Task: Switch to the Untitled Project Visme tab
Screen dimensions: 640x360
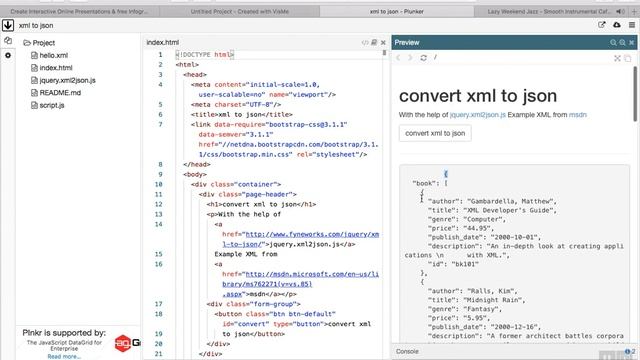Action: (x=240, y=11)
